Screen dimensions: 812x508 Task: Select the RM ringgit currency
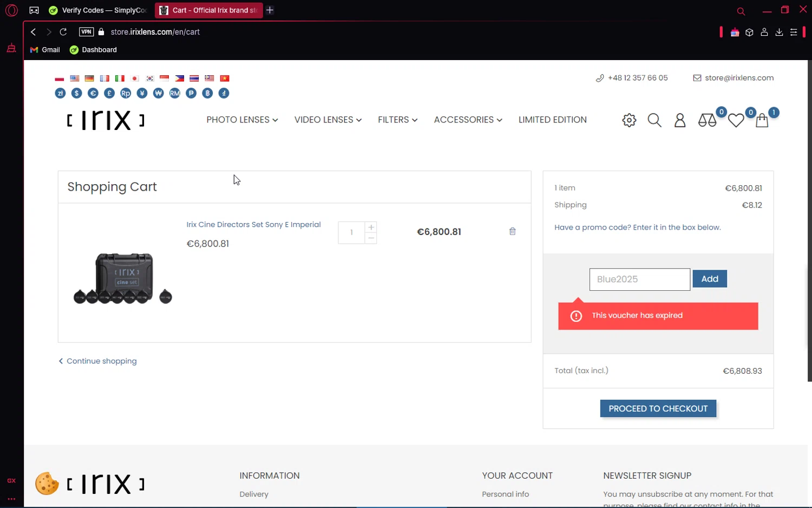pos(174,93)
